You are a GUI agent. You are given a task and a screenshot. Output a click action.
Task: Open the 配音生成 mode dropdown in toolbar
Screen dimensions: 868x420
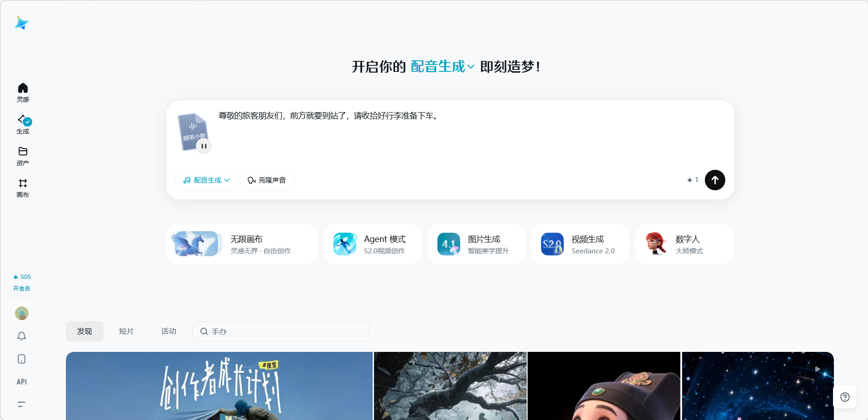click(206, 180)
